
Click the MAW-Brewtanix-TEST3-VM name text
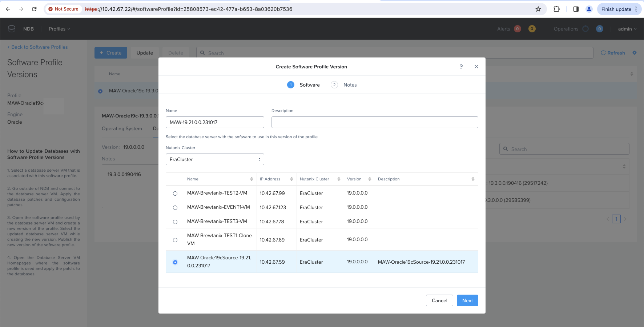pyautogui.click(x=217, y=221)
